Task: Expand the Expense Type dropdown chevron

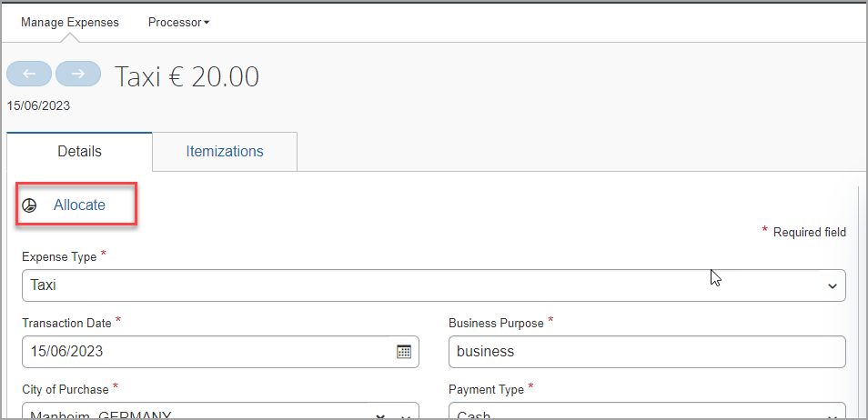Action: pyautogui.click(x=832, y=286)
